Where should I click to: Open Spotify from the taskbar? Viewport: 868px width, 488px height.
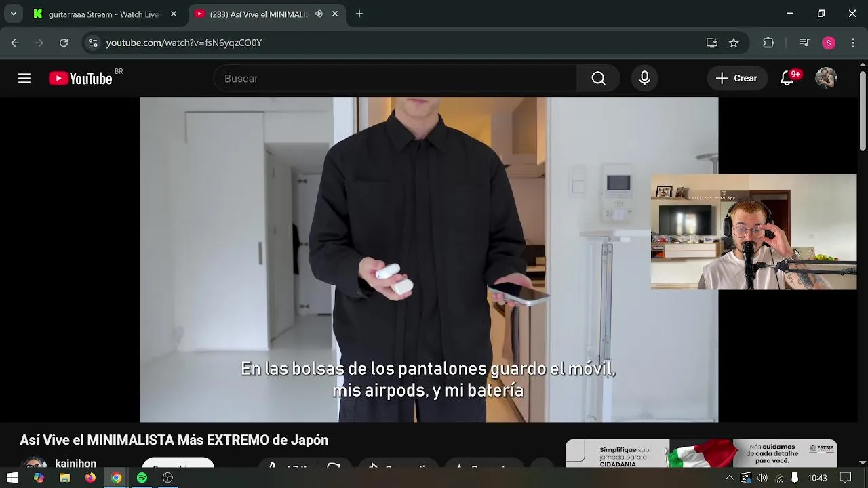[x=142, y=478]
